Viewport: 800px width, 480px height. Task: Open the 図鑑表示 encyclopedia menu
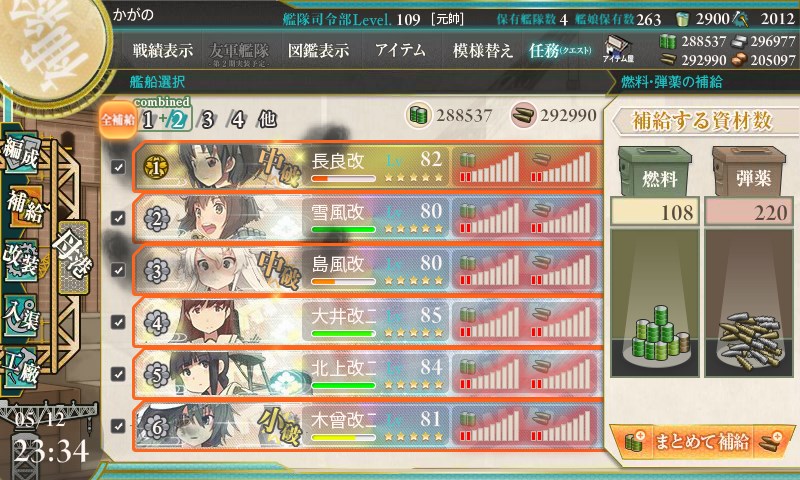point(318,50)
